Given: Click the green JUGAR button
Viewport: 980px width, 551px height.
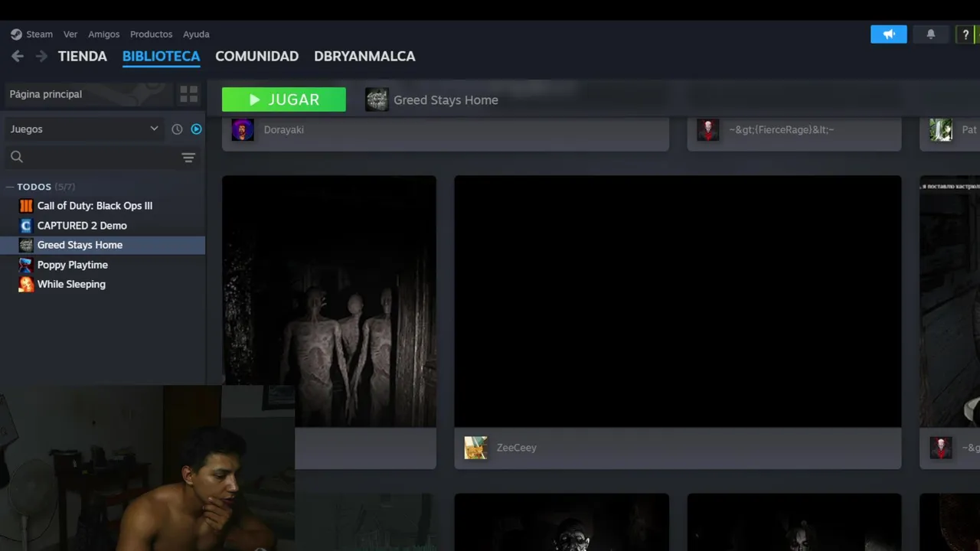Looking at the screenshot, I should pyautogui.click(x=284, y=99).
